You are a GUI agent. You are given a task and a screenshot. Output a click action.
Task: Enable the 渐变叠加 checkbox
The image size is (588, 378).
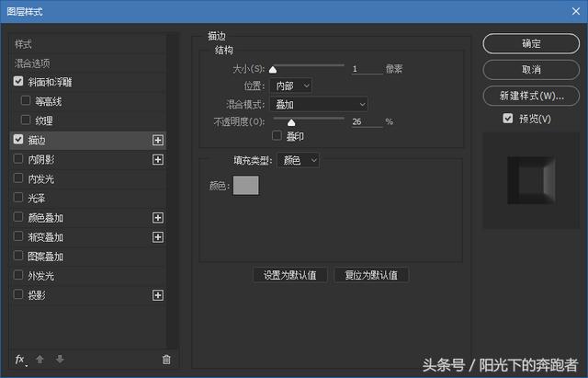point(18,236)
